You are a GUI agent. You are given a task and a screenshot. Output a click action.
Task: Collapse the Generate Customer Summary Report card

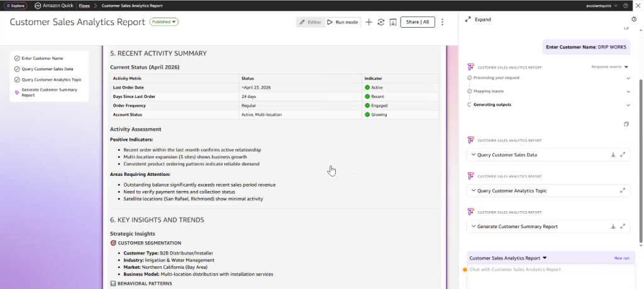tap(474, 226)
